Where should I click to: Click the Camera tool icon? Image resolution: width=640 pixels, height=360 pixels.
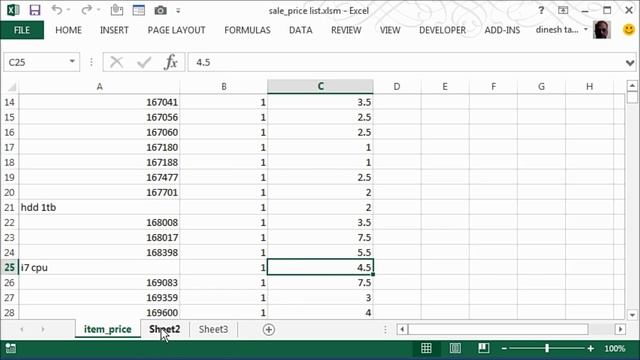click(160, 10)
